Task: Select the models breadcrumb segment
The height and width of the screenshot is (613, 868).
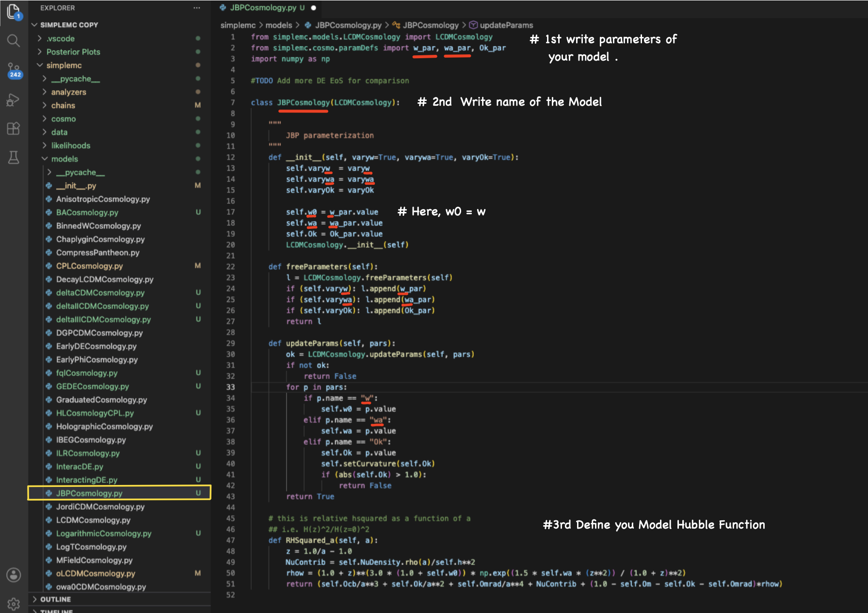Action: (279, 25)
